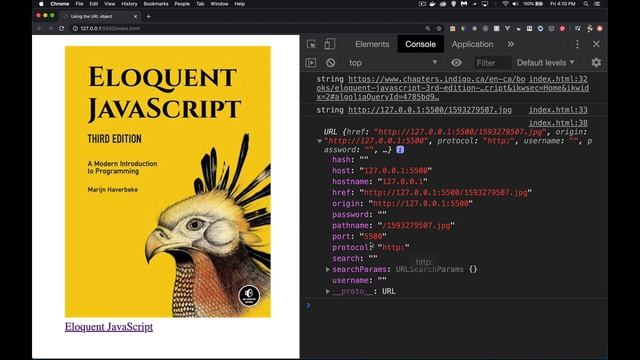View site information icon beside address

(x=75, y=29)
